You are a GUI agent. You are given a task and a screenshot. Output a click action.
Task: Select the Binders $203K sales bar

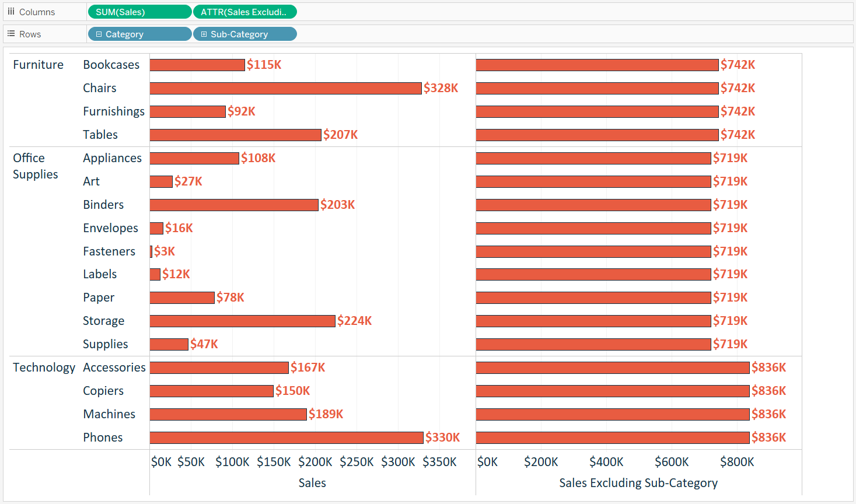pos(233,205)
